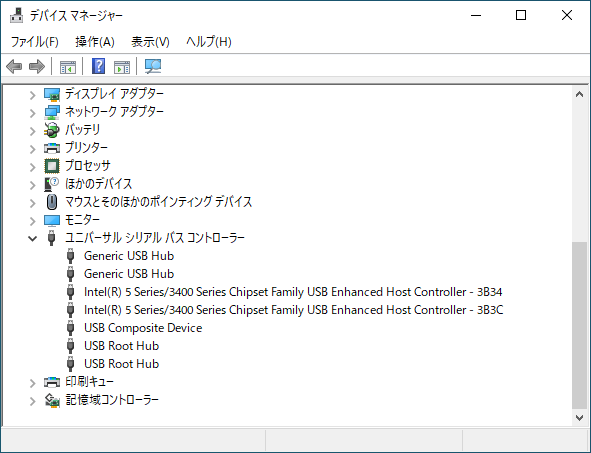Scan for hardware changes icon

[153, 67]
